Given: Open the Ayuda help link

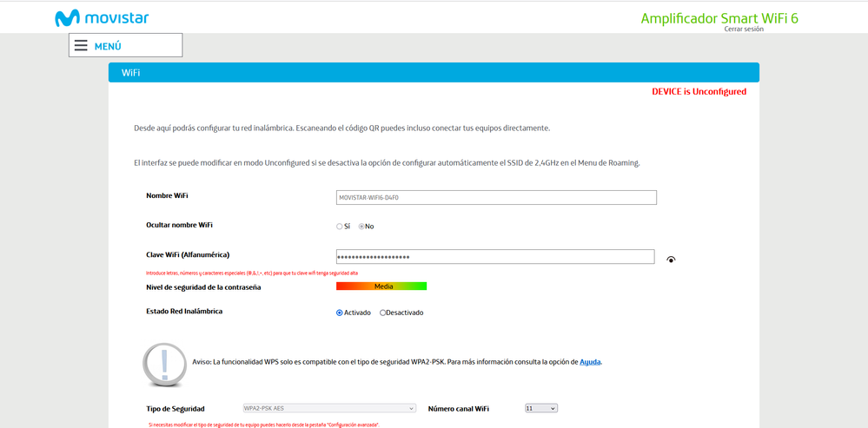Looking at the screenshot, I should [x=590, y=362].
